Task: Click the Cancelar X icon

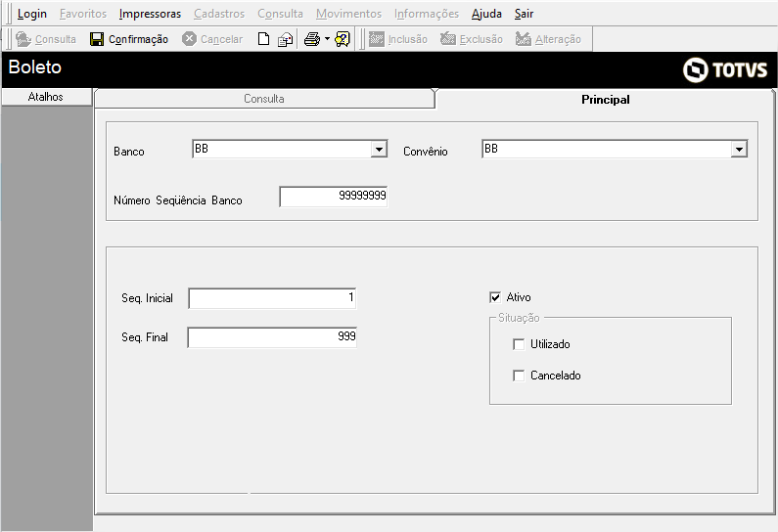Action: coord(189,39)
